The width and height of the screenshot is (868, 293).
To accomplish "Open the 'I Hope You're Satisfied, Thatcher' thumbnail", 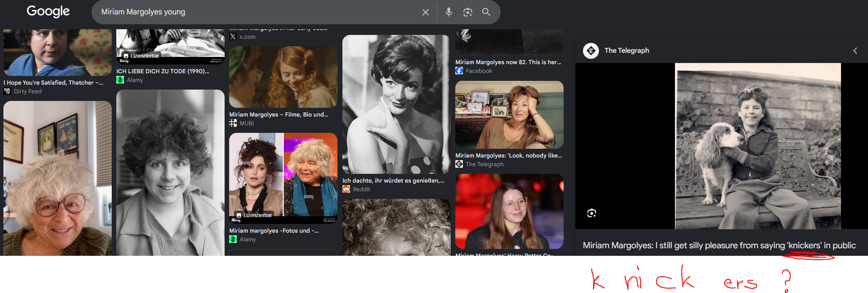I will coord(57,52).
